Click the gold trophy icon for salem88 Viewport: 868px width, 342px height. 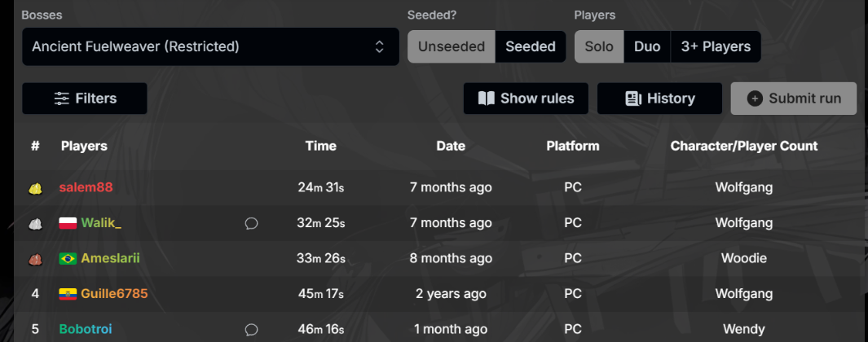(x=35, y=188)
